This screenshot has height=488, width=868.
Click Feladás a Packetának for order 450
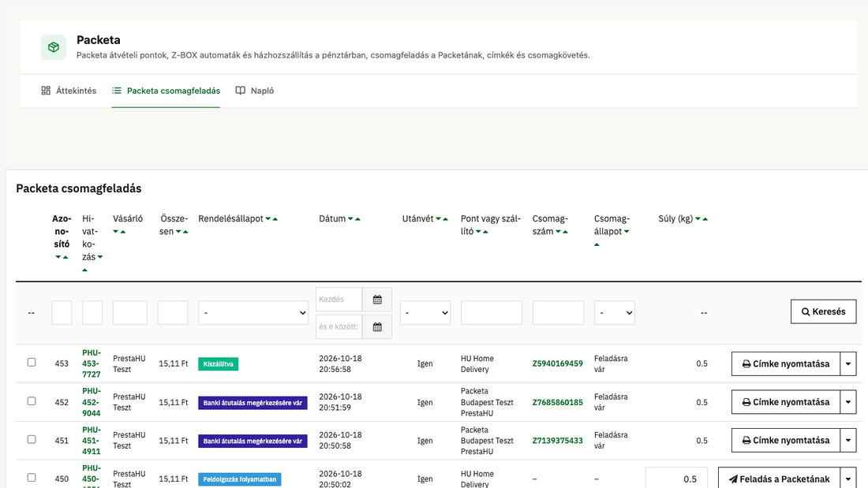[x=779, y=479]
